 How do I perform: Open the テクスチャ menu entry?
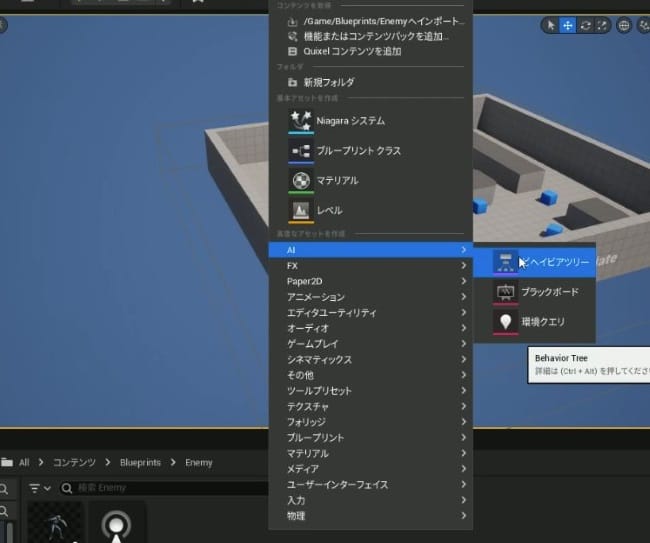[x=371, y=407]
